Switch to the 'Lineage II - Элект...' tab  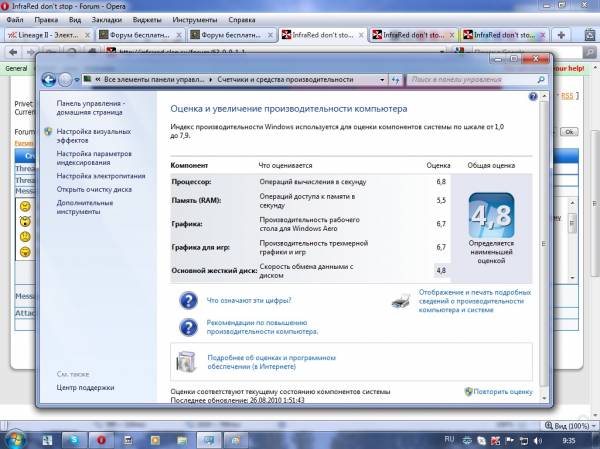tap(48, 35)
